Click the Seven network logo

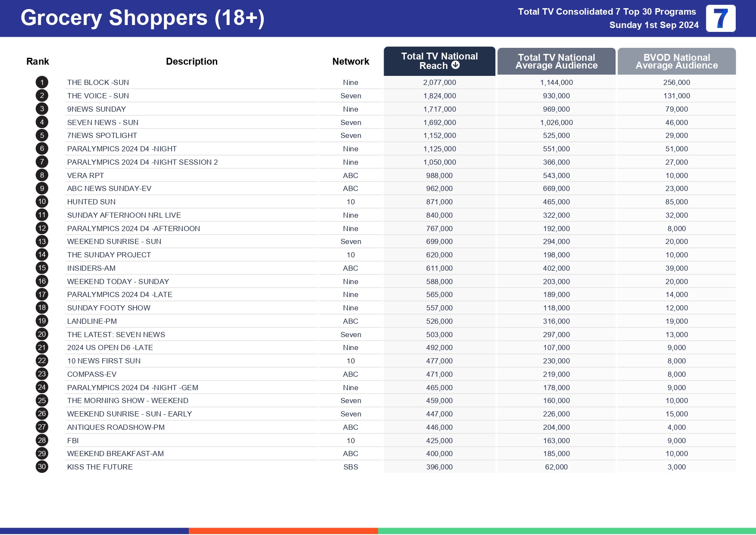(x=720, y=19)
